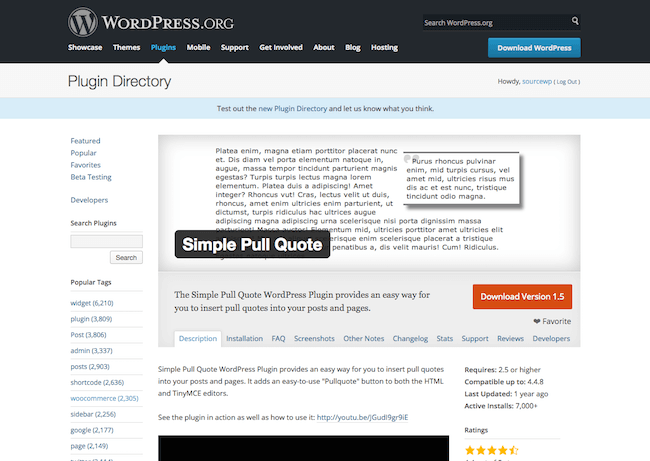Click the star rating row
This screenshot has height=461, width=650.
coord(492,450)
